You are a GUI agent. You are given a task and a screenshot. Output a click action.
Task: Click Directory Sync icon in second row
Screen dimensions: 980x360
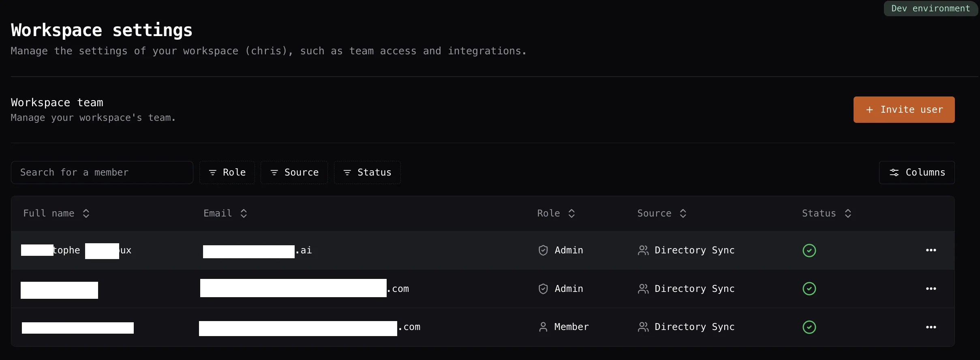643,289
